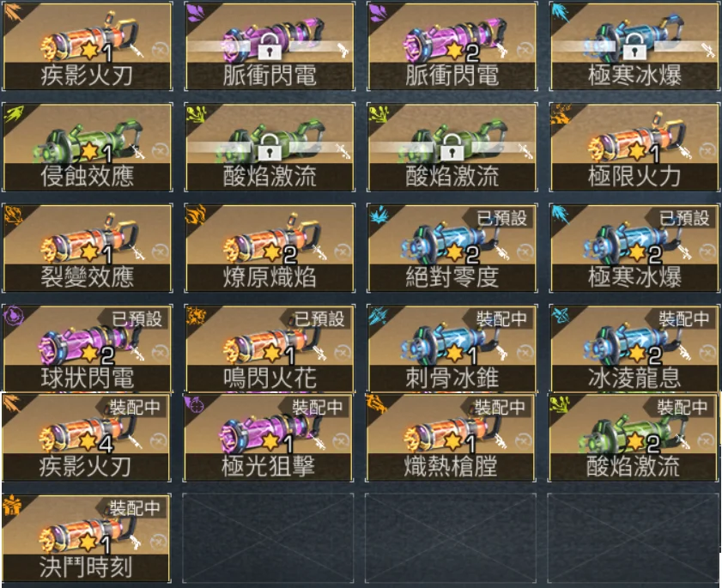Viewport: 722px width, 588px height.
Task: Click the 裝配中 label on green 酸焰激流
Action: pyautogui.click(x=682, y=407)
